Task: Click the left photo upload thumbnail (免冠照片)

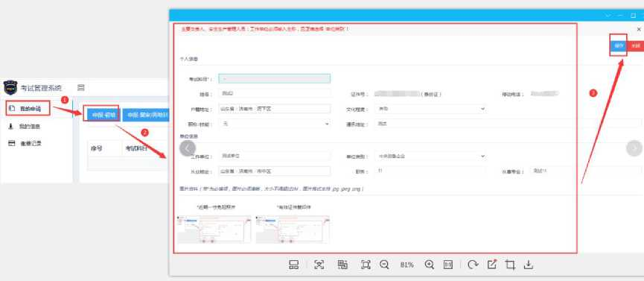Action: pos(214,229)
